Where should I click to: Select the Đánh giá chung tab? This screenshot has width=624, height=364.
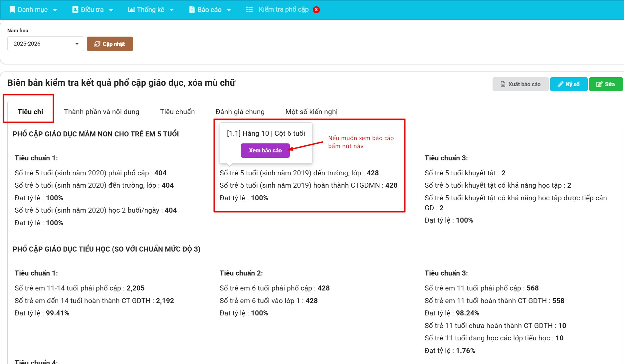[x=240, y=112]
